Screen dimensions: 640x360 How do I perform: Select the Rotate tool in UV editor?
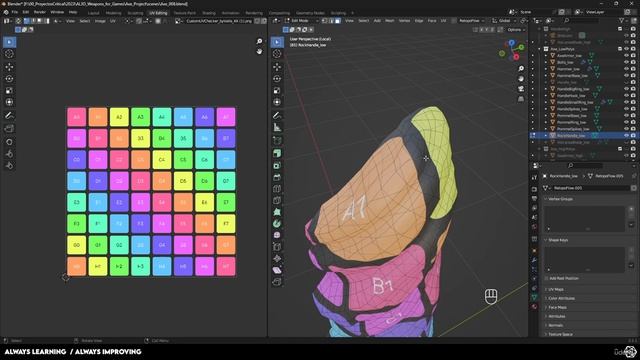pyautogui.click(x=9, y=78)
